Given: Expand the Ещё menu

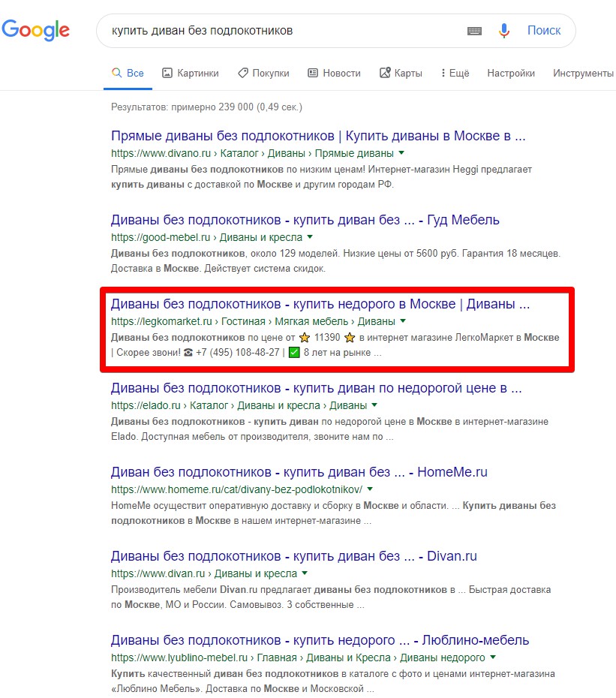Looking at the screenshot, I should click(455, 73).
